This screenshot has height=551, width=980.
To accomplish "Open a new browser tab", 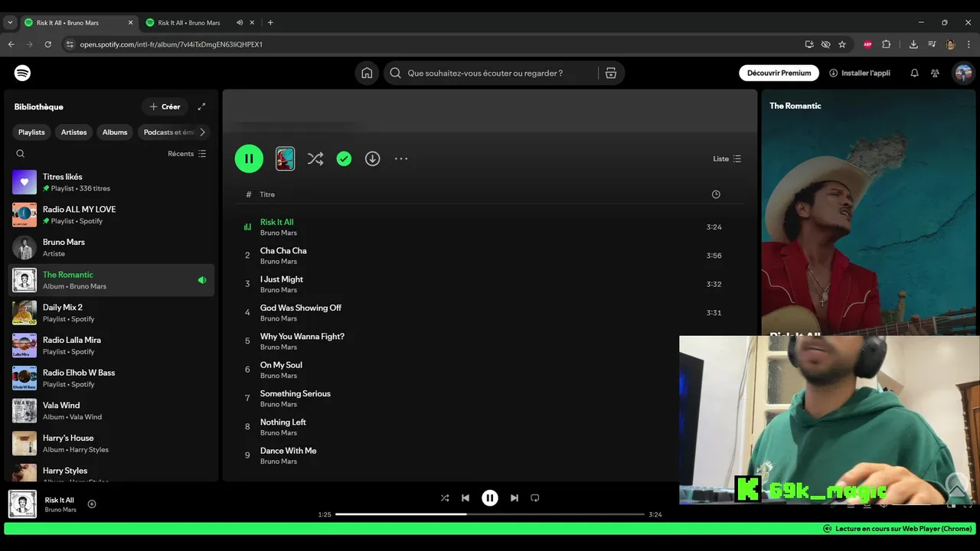I will [x=270, y=23].
